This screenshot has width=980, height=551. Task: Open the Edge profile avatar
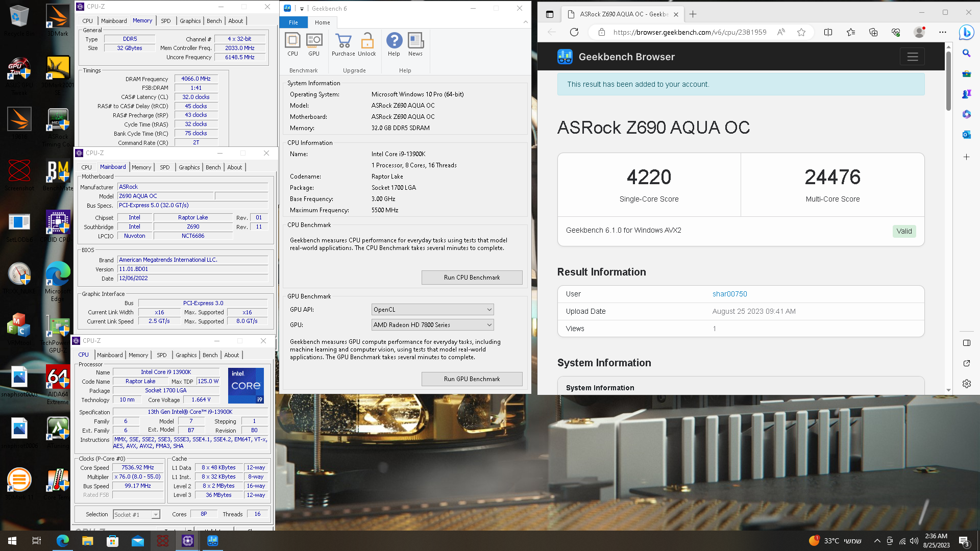coord(920,32)
